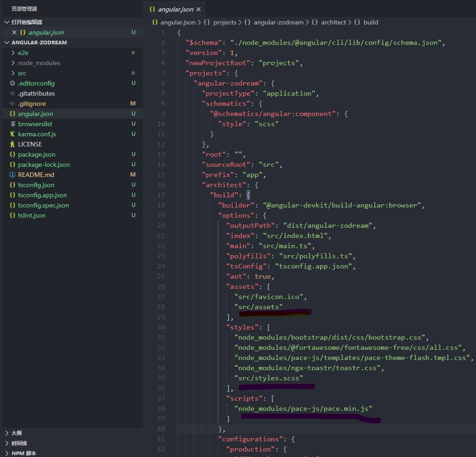Click line number 20 in the gutter
The height and width of the screenshot is (457, 476).
[161, 225]
